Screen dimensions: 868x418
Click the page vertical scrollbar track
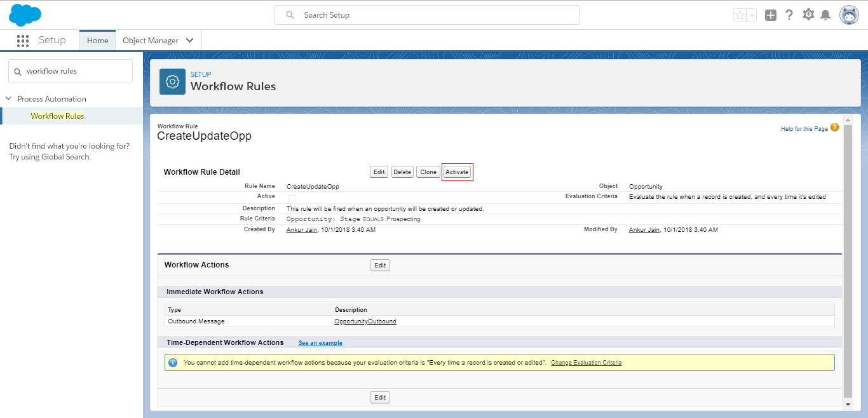pyautogui.click(x=848, y=262)
